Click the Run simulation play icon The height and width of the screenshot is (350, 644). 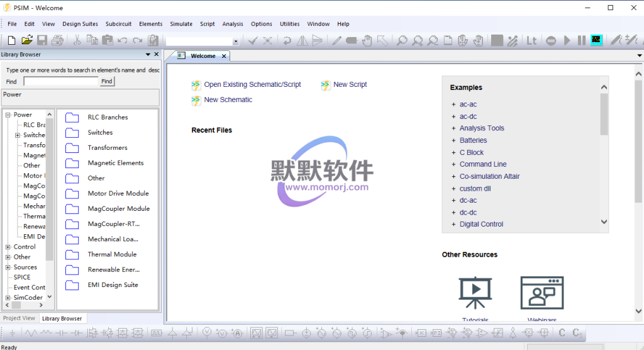click(x=567, y=40)
